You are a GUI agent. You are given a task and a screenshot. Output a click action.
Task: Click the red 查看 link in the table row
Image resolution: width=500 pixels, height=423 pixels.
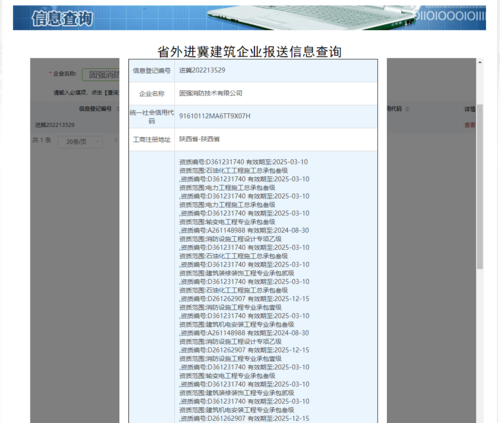coord(470,125)
